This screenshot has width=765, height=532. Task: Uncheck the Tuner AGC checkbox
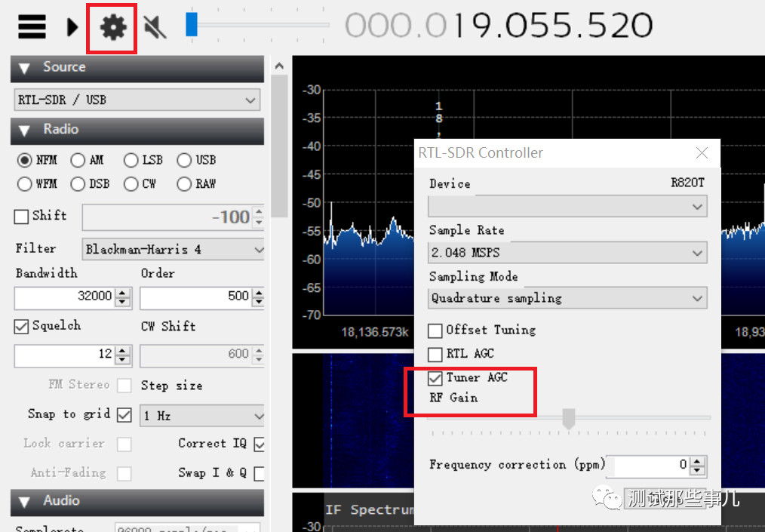click(435, 378)
